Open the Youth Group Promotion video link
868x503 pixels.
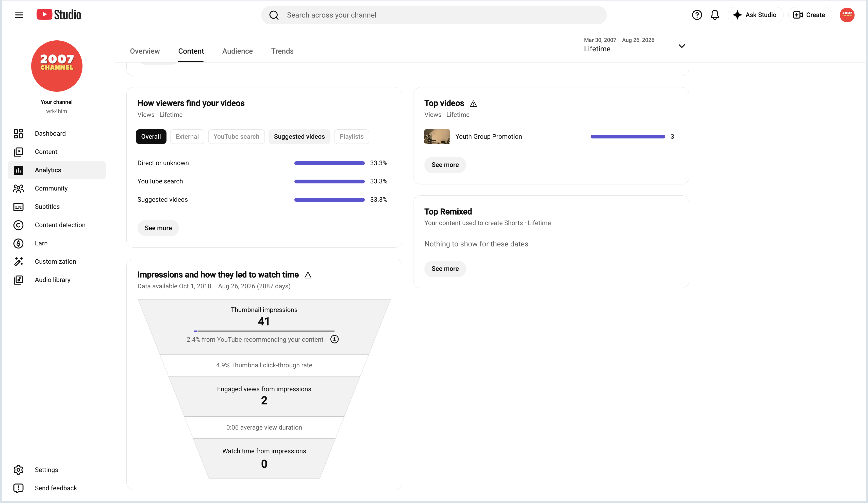488,136
